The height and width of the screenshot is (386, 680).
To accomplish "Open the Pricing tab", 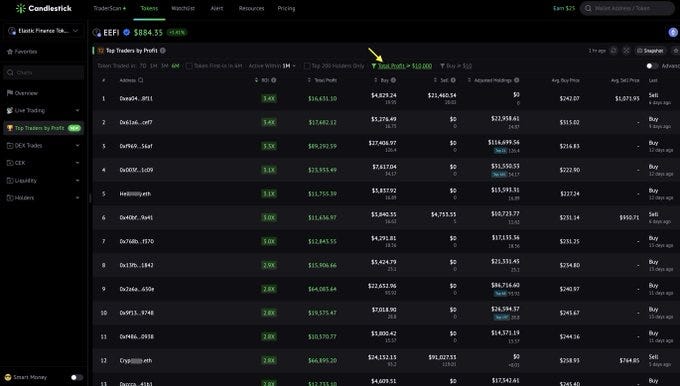I will click(x=286, y=8).
